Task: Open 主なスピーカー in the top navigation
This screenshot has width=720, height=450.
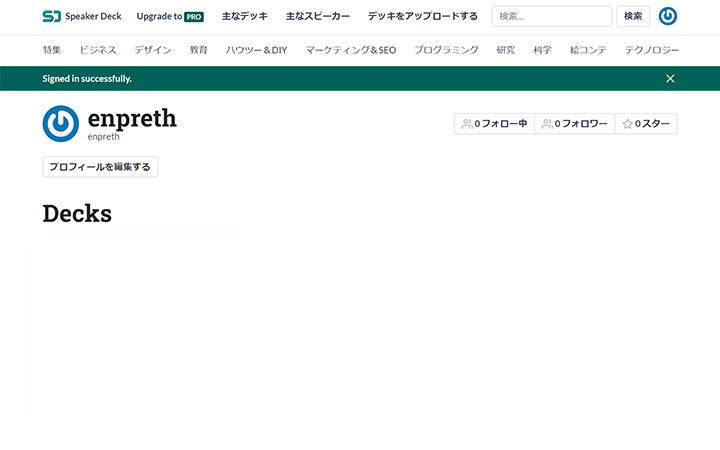Action: click(318, 16)
